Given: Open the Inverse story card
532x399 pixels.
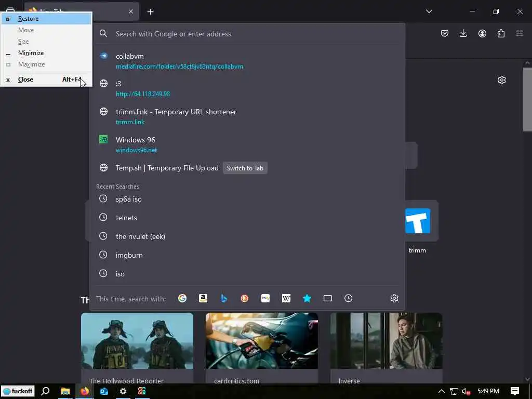Looking at the screenshot, I should [x=386, y=348].
